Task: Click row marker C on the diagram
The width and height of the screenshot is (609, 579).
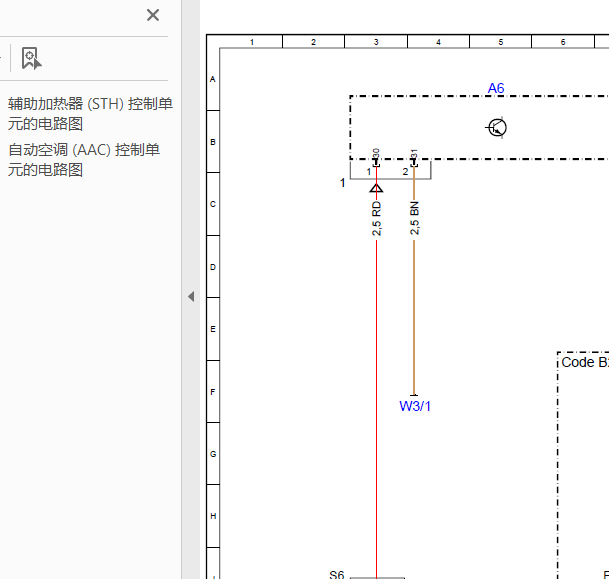Action: (213, 204)
